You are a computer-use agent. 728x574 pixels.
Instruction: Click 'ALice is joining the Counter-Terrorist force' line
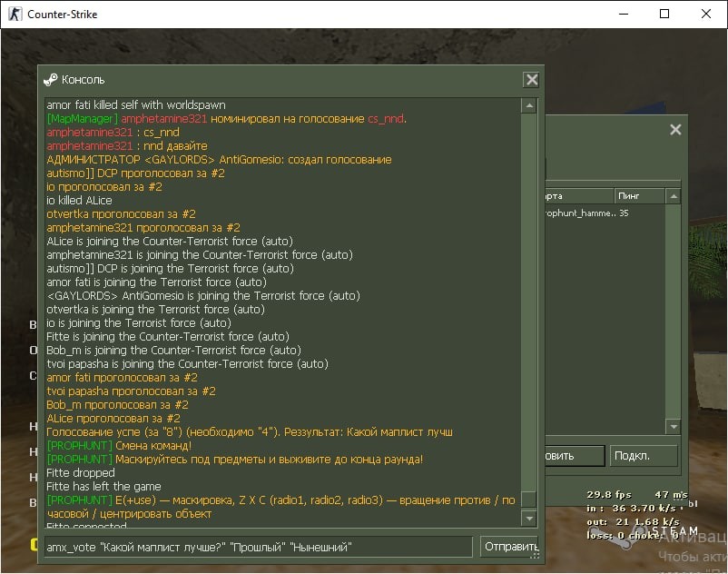[x=170, y=242]
